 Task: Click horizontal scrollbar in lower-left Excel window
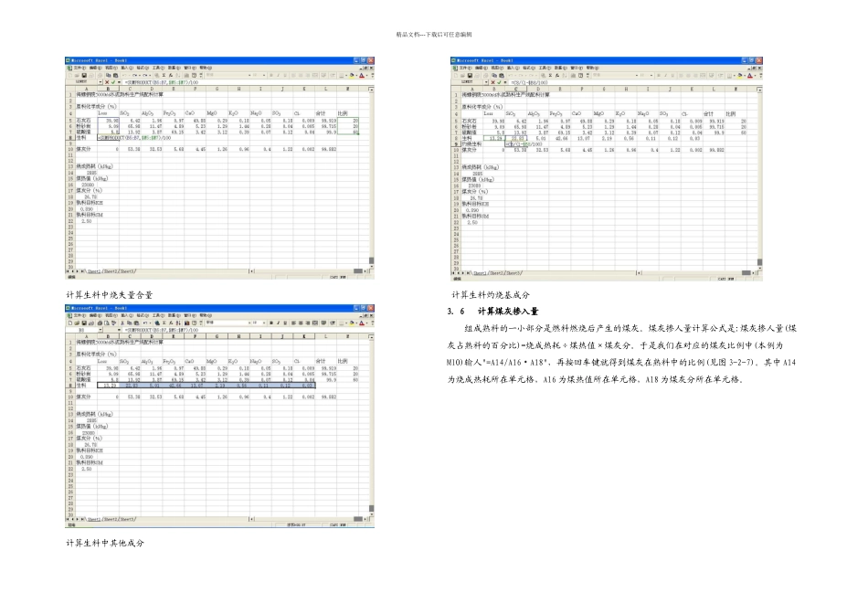[309, 519]
